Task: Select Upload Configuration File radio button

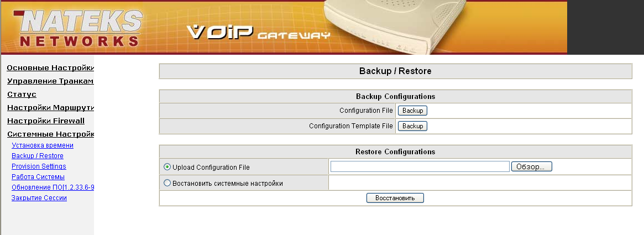Action: 167,167
